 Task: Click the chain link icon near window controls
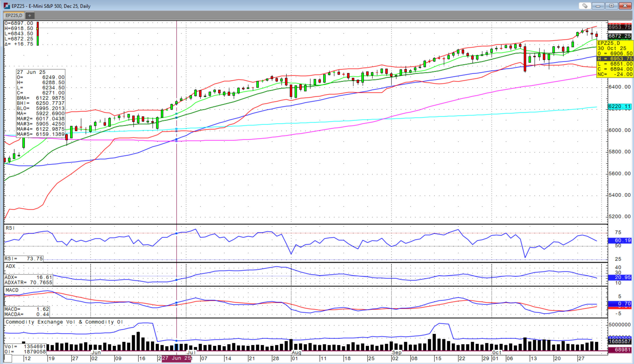point(585,6)
